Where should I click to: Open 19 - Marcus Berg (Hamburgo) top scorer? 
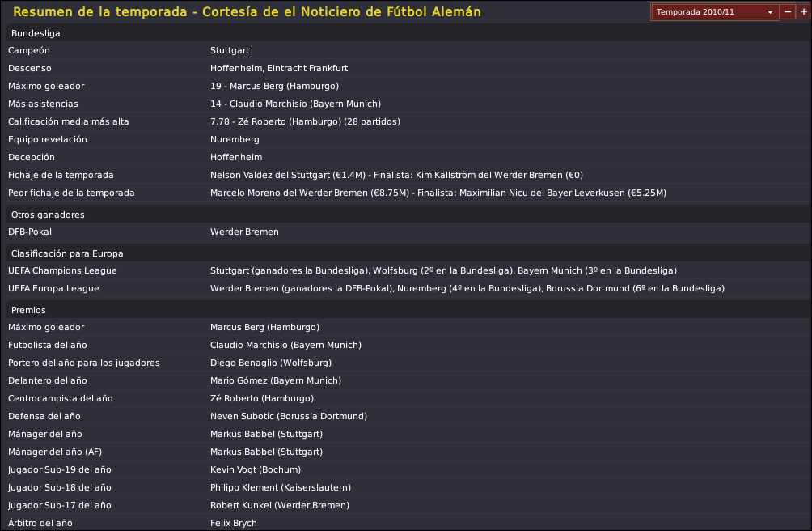274,86
